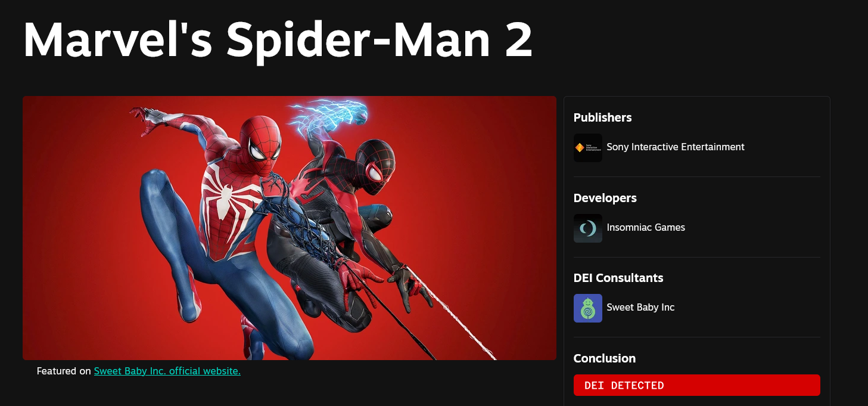Image resolution: width=868 pixels, height=406 pixels.
Task: Click the Conclusion section heading
Action: click(604, 358)
